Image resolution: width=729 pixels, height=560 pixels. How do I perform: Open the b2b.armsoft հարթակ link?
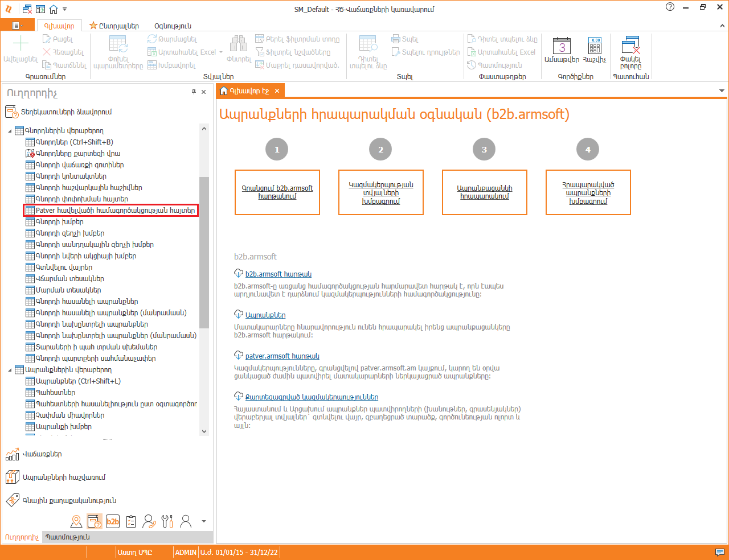(x=279, y=274)
